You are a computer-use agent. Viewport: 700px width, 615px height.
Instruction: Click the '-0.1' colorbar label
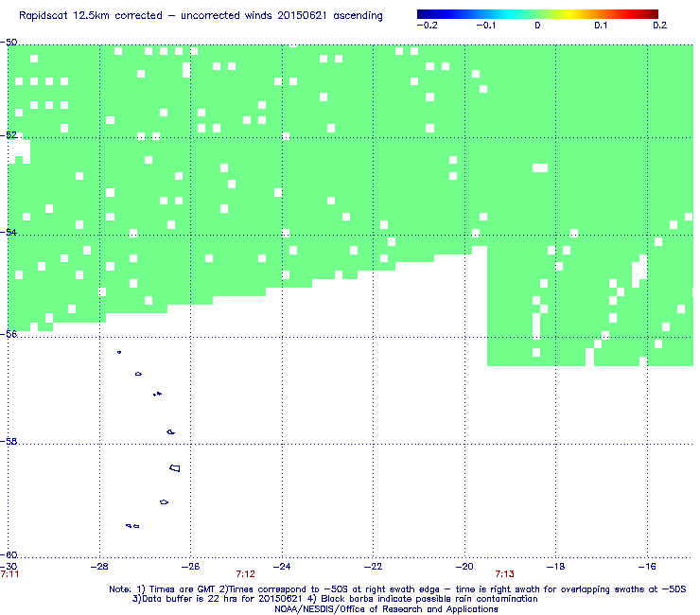(x=485, y=26)
